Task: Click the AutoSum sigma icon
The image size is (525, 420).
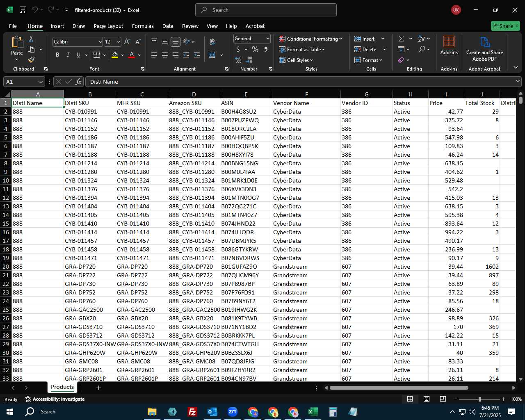Action: (x=401, y=39)
